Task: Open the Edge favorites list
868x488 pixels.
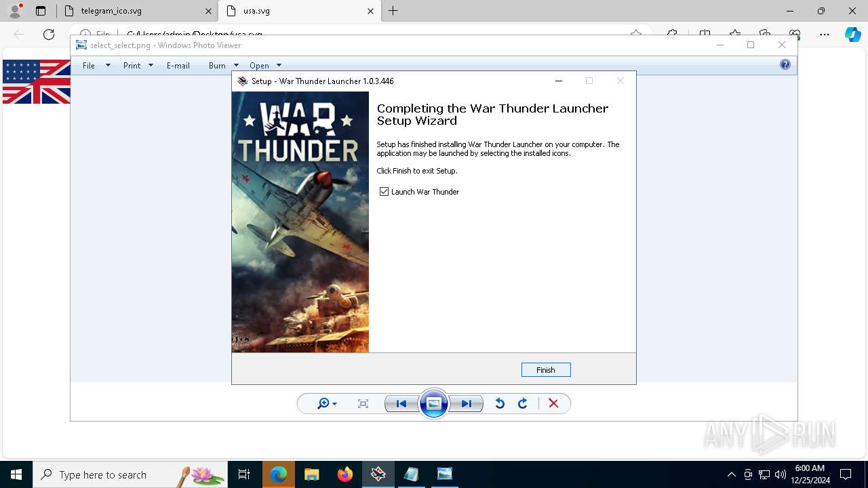Action: point(735,33)
